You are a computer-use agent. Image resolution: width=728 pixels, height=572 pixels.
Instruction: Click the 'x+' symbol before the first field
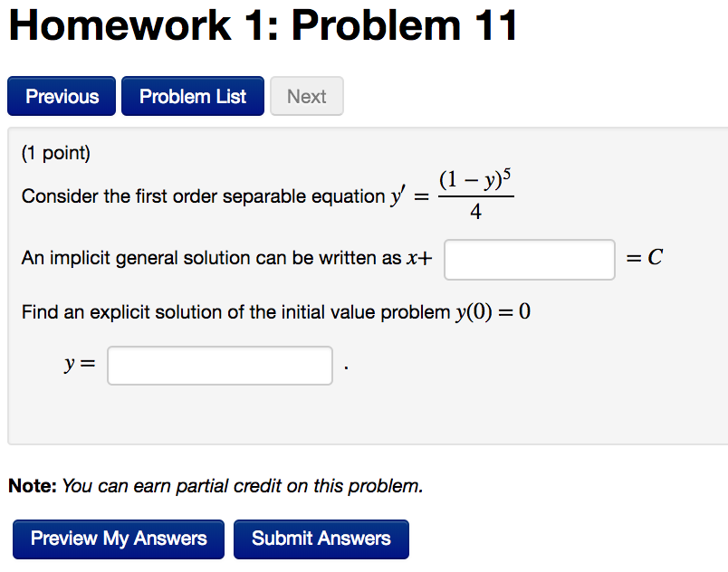[x=419, y=259]
